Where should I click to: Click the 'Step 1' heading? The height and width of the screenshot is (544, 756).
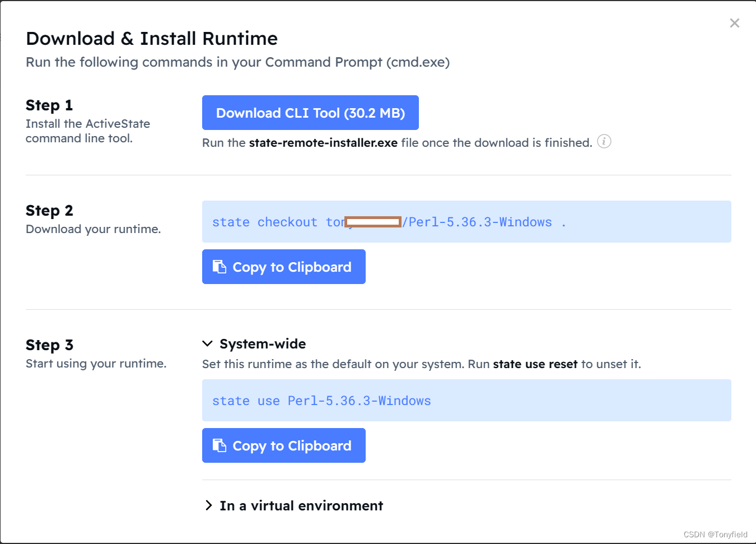click(x=49, y=105)
